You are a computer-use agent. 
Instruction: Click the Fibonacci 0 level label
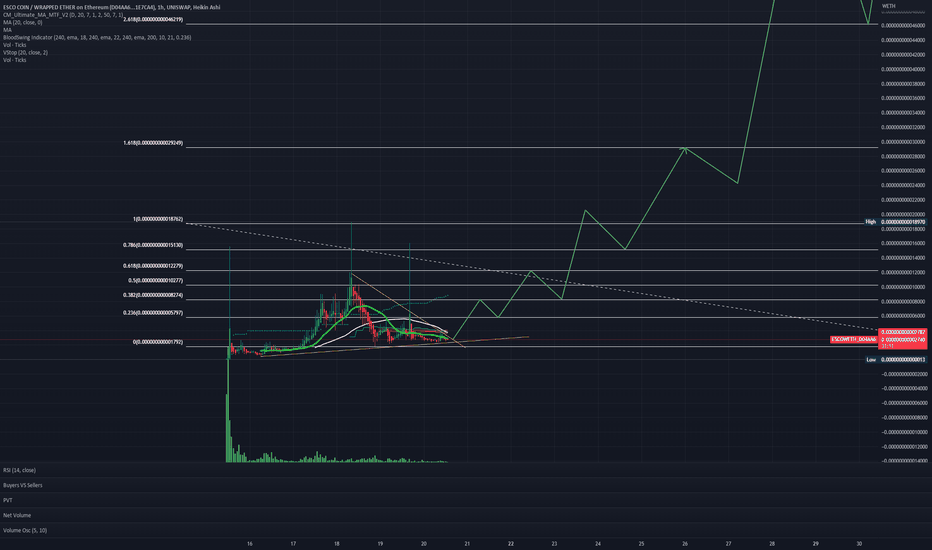tap(158, 342)
